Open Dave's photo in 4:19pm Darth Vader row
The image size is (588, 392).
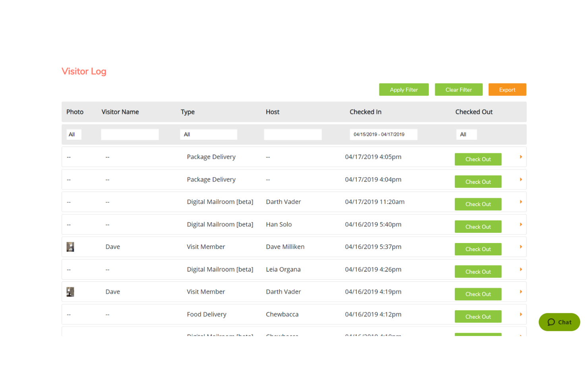70,292
